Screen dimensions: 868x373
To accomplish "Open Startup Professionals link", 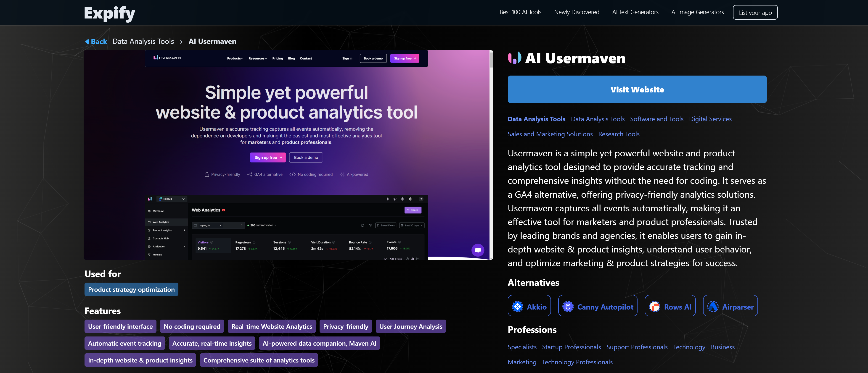I will (572, 347).
